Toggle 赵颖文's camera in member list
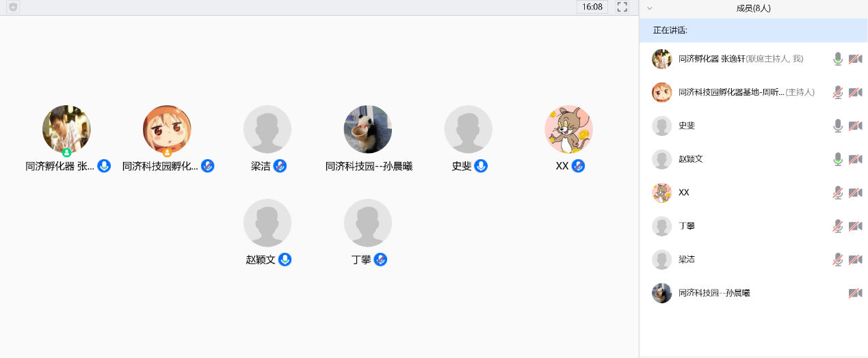Image resolution: width=868 pixels, height=358 pixels. 855,159
